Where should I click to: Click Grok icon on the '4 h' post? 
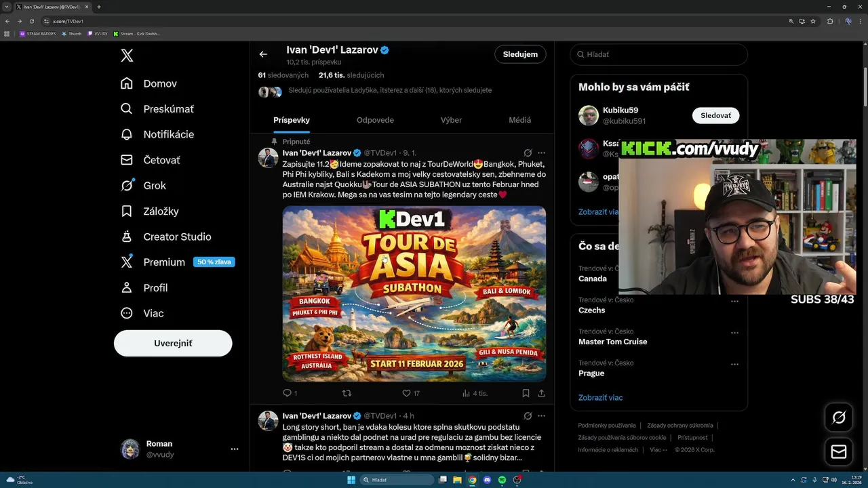(528, 415)
